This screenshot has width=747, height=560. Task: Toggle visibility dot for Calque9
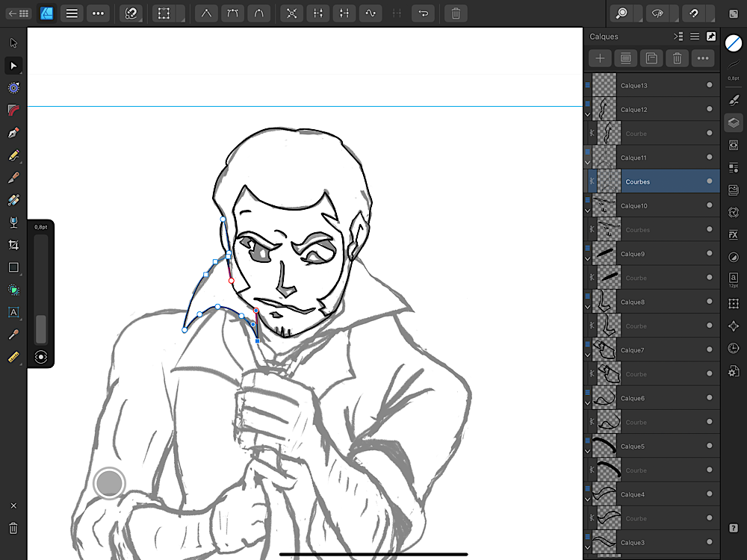click(709, 254)
